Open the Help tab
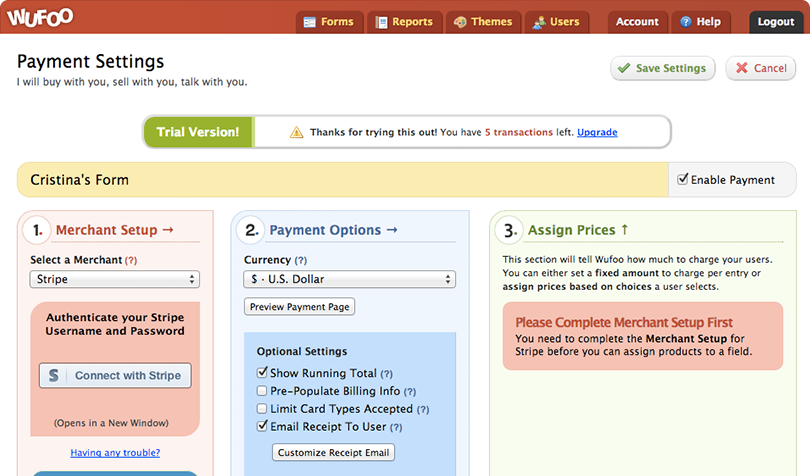 [x=701, y=22]
